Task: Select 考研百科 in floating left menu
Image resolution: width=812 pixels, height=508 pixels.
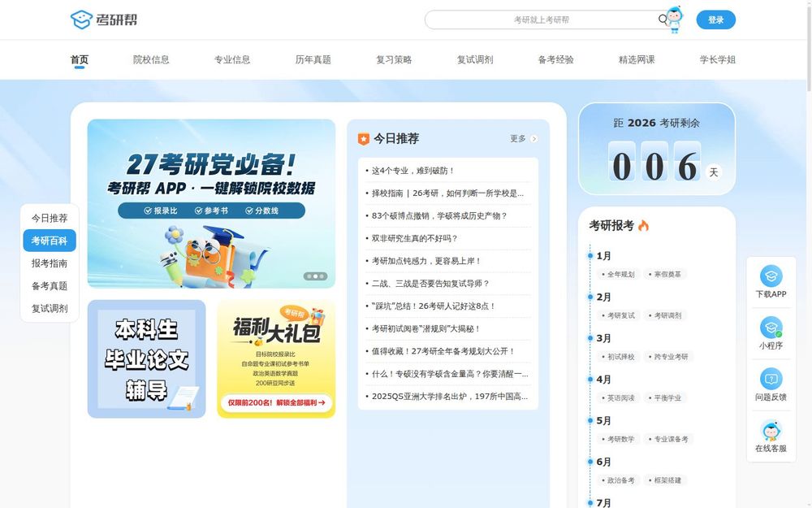Action: 50,241
